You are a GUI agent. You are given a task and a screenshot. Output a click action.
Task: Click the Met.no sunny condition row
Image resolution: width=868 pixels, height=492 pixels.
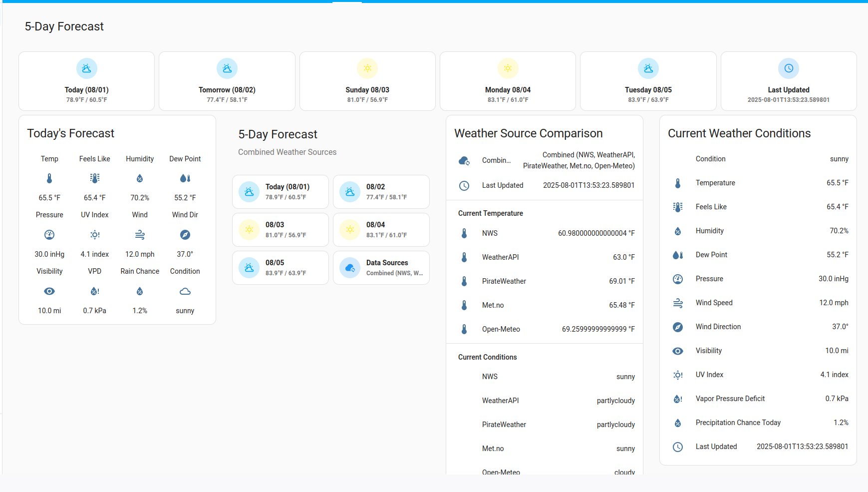coord(545,449)
